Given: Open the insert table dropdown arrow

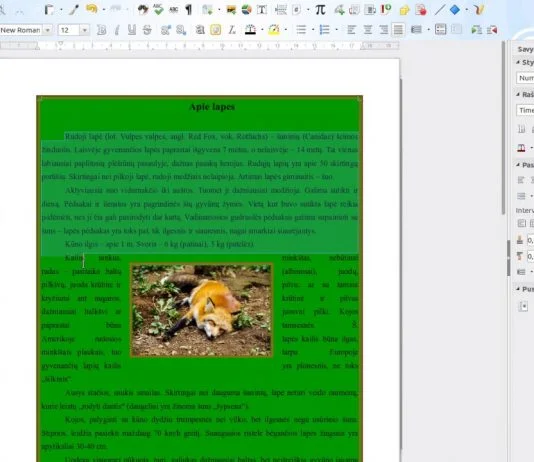Looking at the screenshot, I should point(219,10).
